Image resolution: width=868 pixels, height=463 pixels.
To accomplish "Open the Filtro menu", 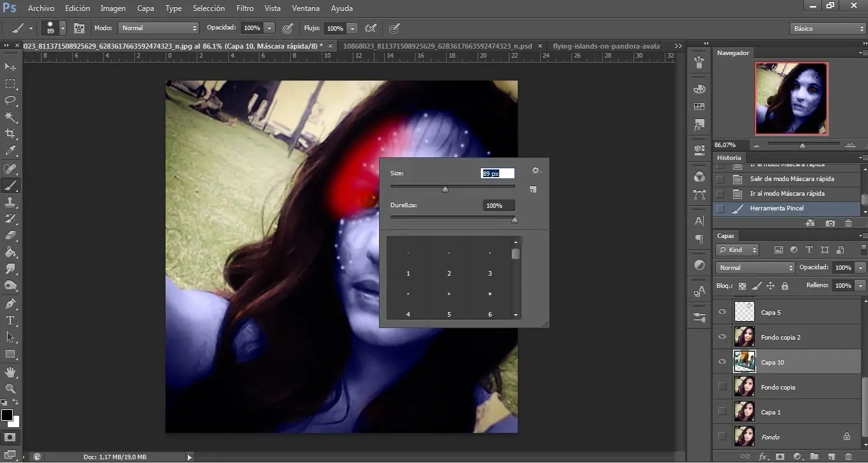I will (x=245, y=8).
